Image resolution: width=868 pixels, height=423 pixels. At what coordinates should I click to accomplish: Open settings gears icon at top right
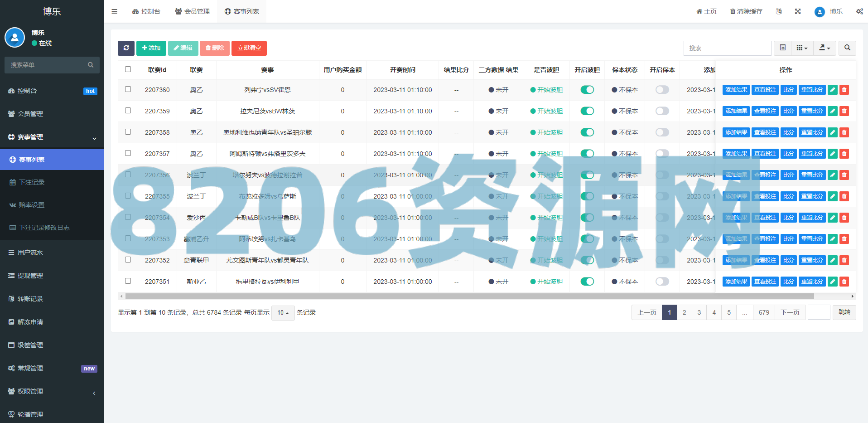[x=859, y=11]
